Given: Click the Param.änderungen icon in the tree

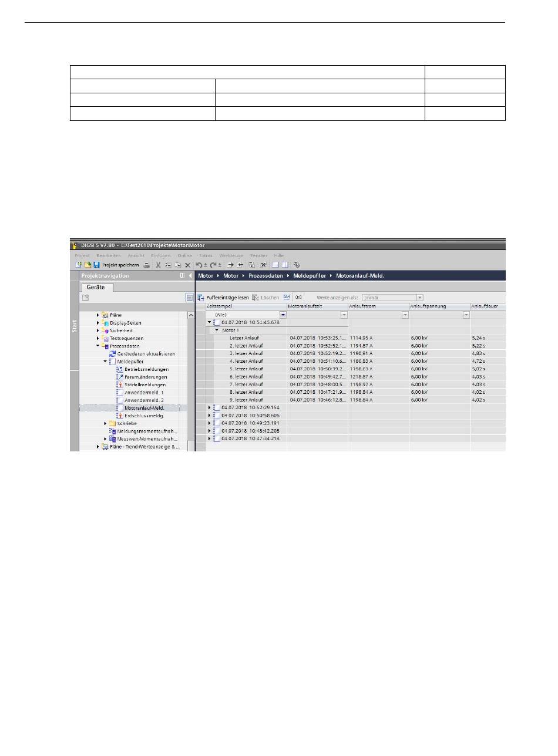Looking at the screenshot, I should [x=119, y=377].
